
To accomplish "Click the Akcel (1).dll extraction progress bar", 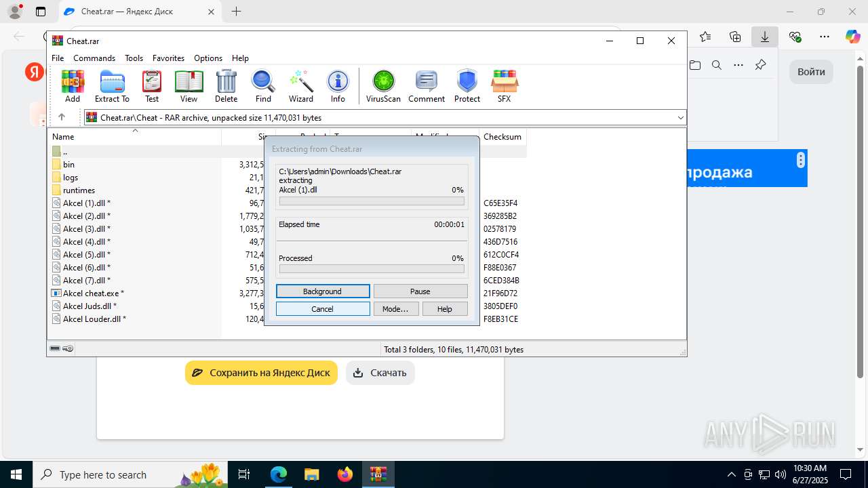I will click(372, 201).
